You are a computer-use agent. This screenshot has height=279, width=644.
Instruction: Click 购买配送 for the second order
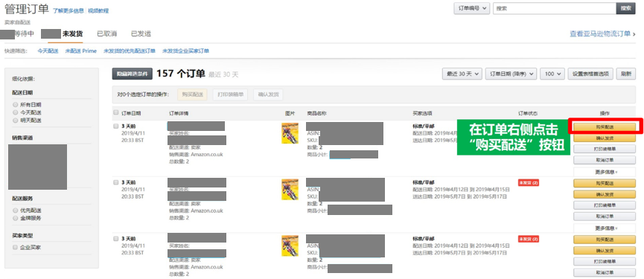click(x=605, y=183)
